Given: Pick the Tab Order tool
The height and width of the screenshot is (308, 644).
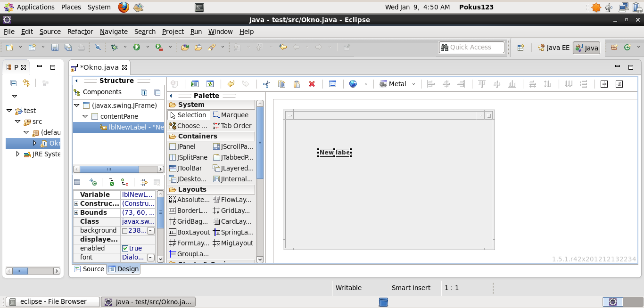Looking at the screenshot, I should (x=232, y=126).
